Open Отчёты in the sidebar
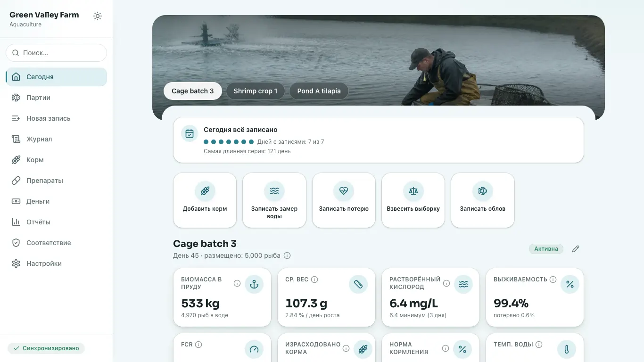 57,222
